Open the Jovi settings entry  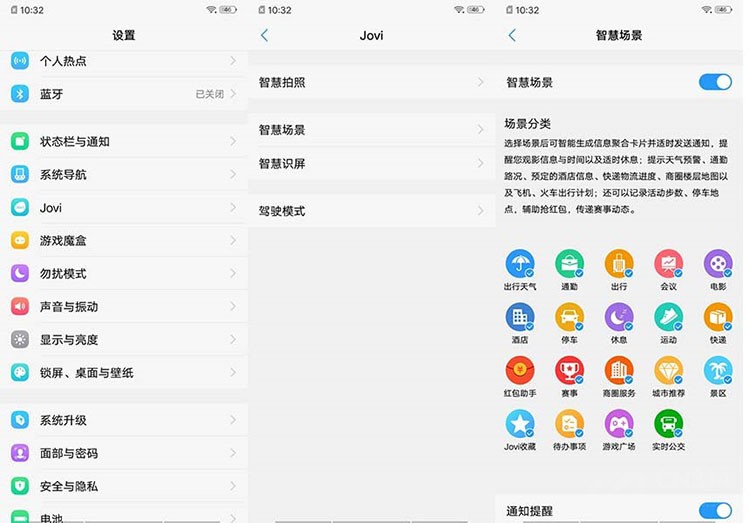(x=124, y=208)
